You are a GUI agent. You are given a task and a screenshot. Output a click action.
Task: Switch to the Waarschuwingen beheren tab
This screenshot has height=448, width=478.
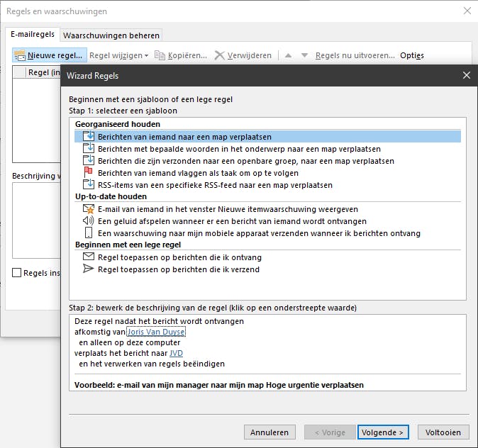[x=111, y=35]
